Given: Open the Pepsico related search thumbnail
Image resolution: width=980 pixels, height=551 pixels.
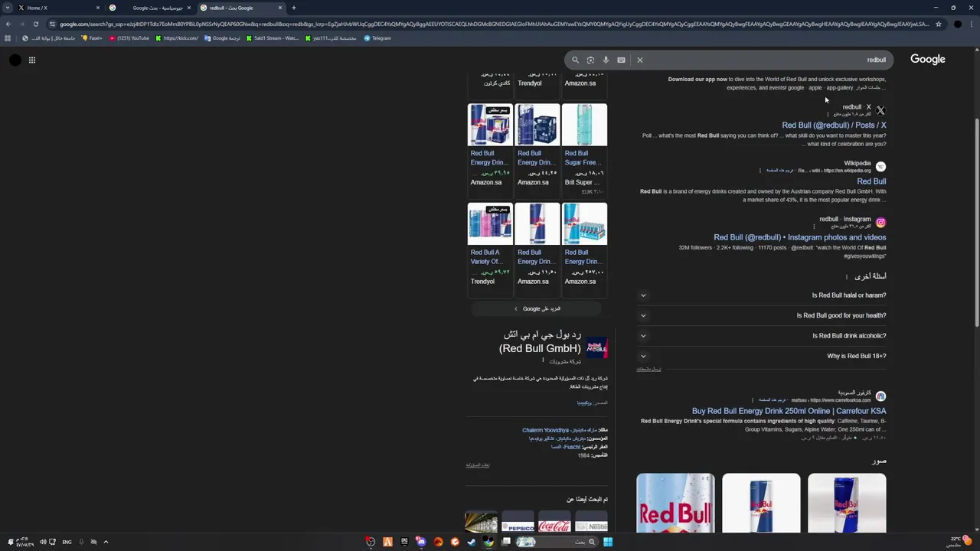Looking at the screenshot, I should (x=518, y=523).
